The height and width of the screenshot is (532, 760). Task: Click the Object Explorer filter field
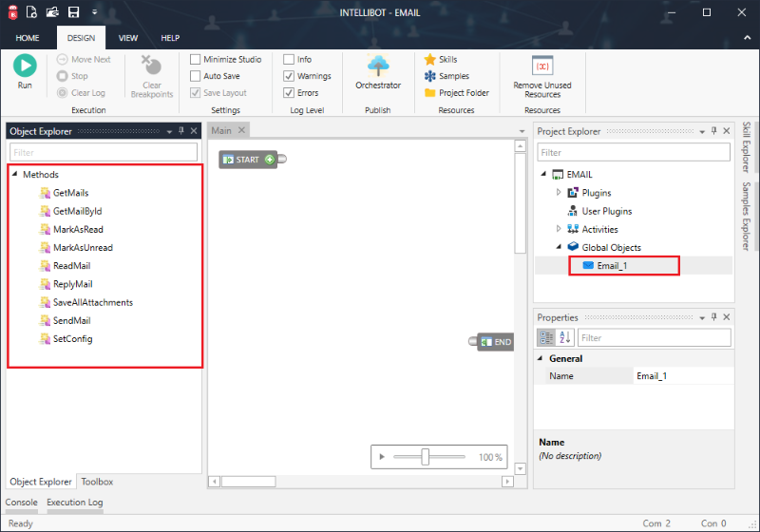[x=104, y=152]
